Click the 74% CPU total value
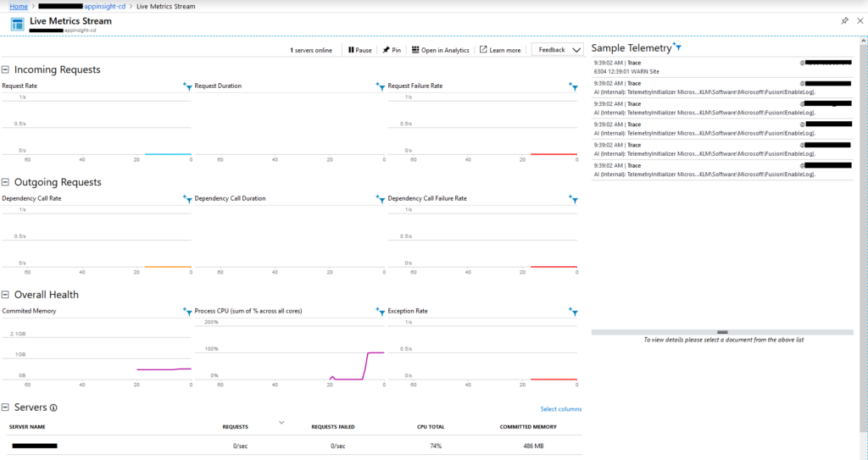Viewport: 868px width, 460px height. pos(436,446)
